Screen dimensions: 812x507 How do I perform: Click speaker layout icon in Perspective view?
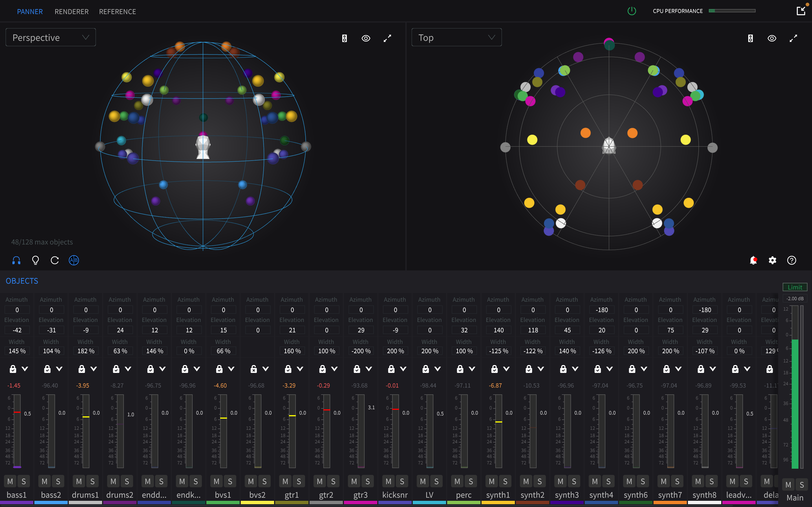pyautogui.click(x=344, y=38)
